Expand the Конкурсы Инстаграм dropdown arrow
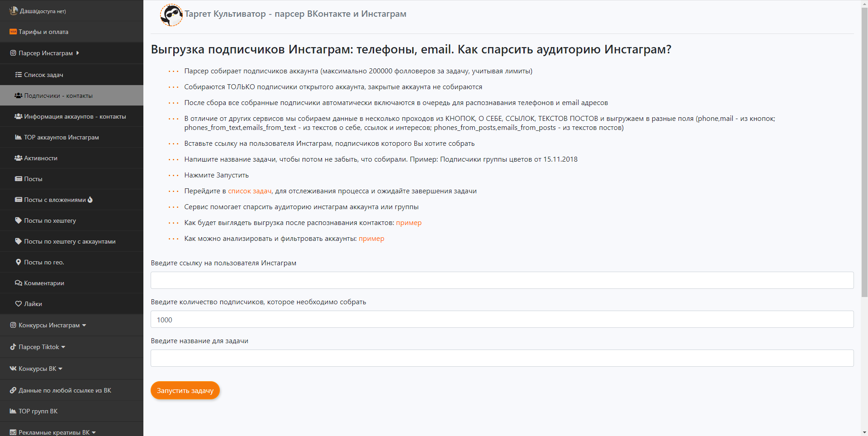868x436 pixels. point(84,325)
